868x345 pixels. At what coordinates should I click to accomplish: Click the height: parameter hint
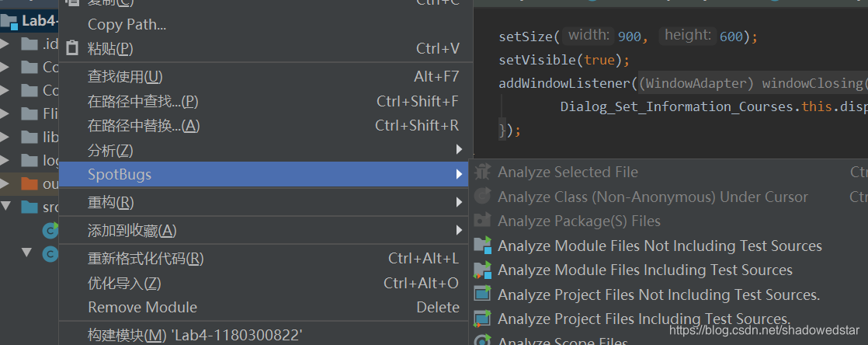pos(688,36)
